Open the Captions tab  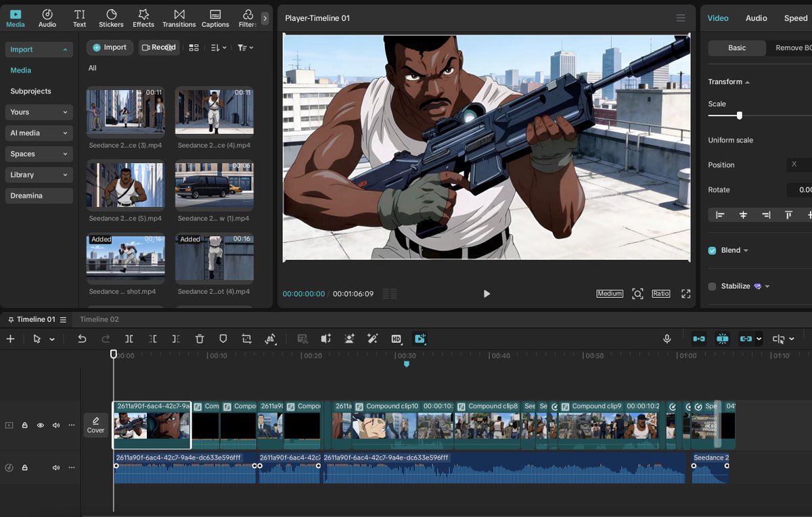click(x=215, y=18)
